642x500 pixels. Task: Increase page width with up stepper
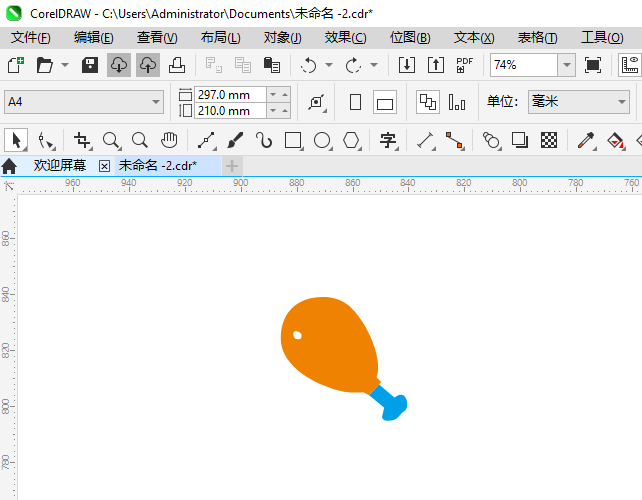pyautogui.click(x=285, y=95)
